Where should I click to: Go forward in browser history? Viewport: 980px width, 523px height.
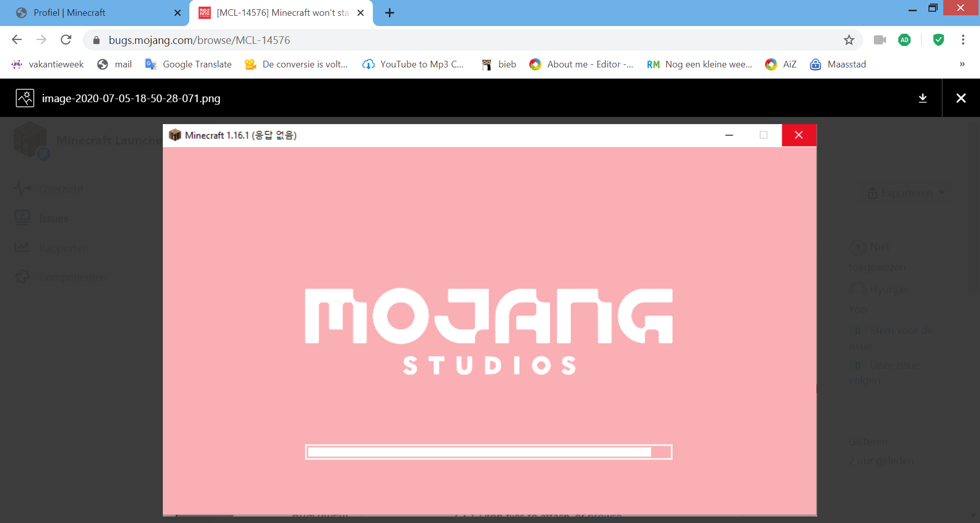[41, 40]
